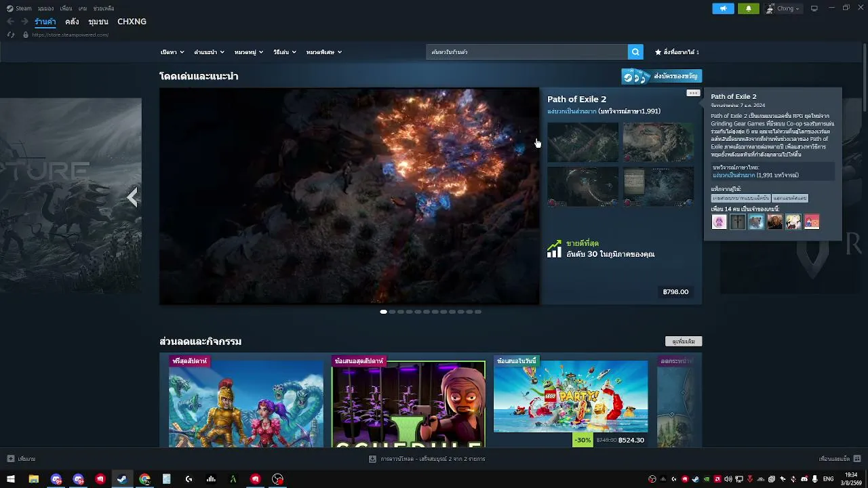Click the ดูเพิ่มเติม button in the discounts section
Screen dimensions: 868x488
684,342
